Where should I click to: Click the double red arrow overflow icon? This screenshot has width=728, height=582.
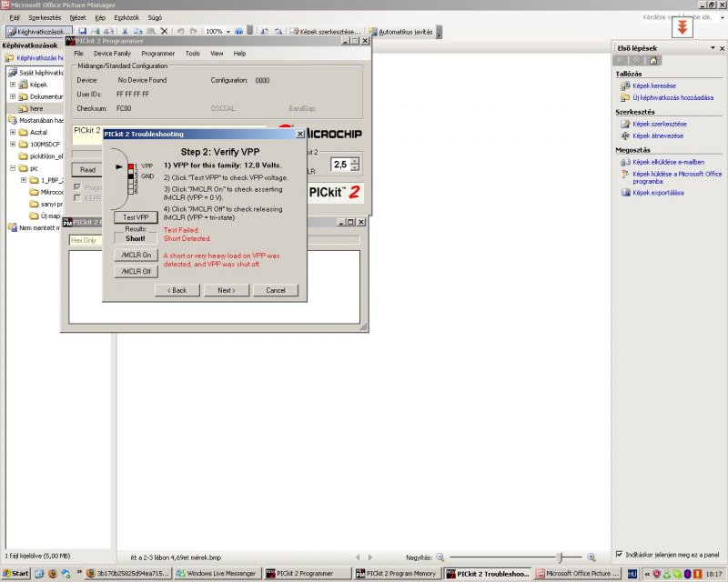pyautogui.click(x=682, y=27)
